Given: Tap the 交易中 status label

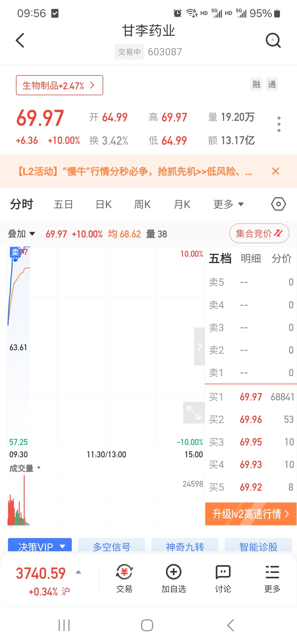Looking at the screenshot, I should [x=130, y=52].
